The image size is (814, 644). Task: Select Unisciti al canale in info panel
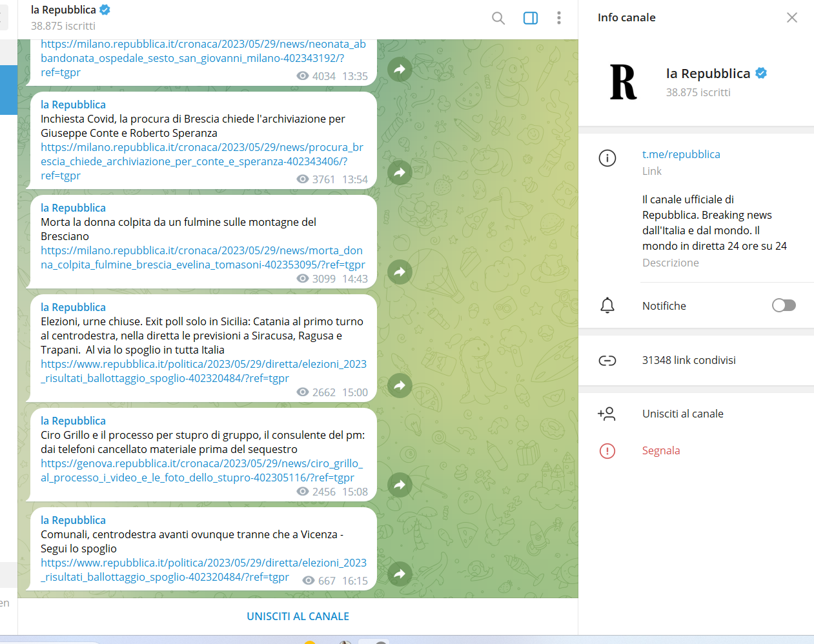tap(682, 414)
